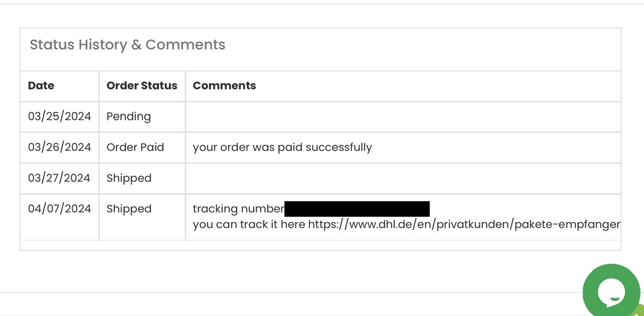Image resolution: width=644 pixels, height=316 pixels.
Task: Open the DHL tracking URL link
Action: [x=464, y=224]
